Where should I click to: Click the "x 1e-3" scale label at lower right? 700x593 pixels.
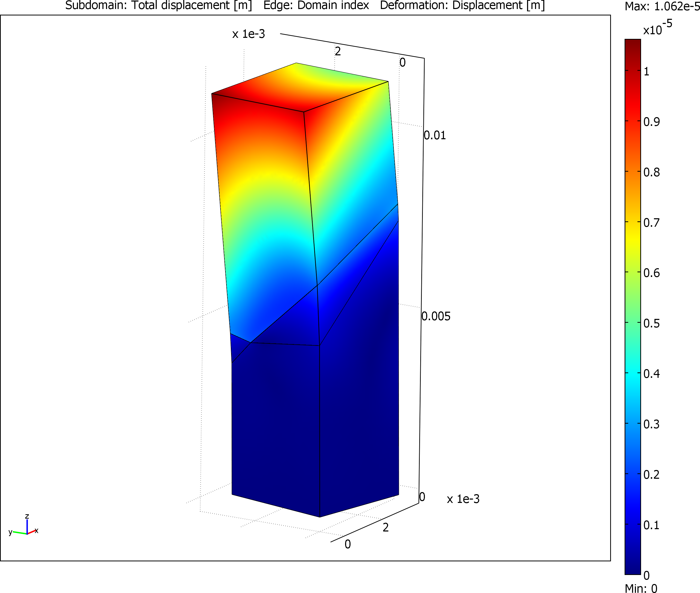(463, 499)
